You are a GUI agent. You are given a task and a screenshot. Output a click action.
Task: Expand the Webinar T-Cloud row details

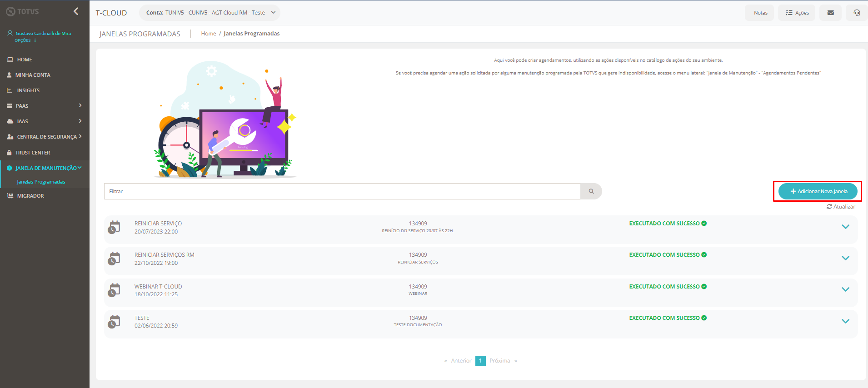[845, 289]
